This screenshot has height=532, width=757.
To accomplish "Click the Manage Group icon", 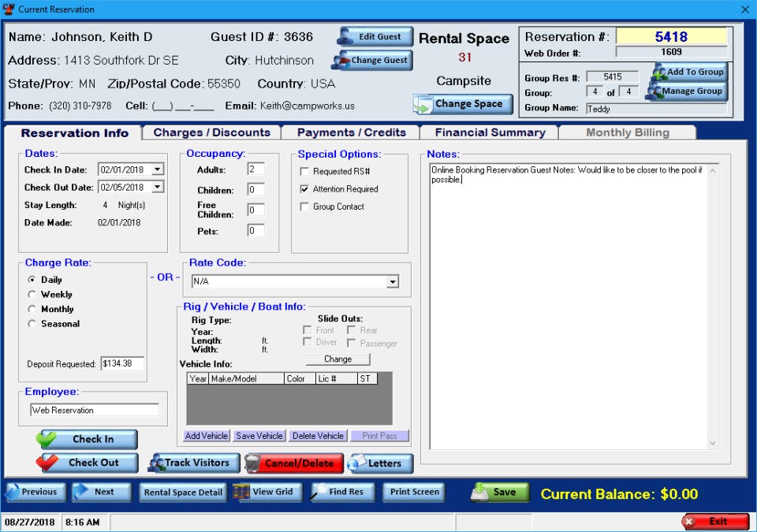I will [x=654, y=91].
